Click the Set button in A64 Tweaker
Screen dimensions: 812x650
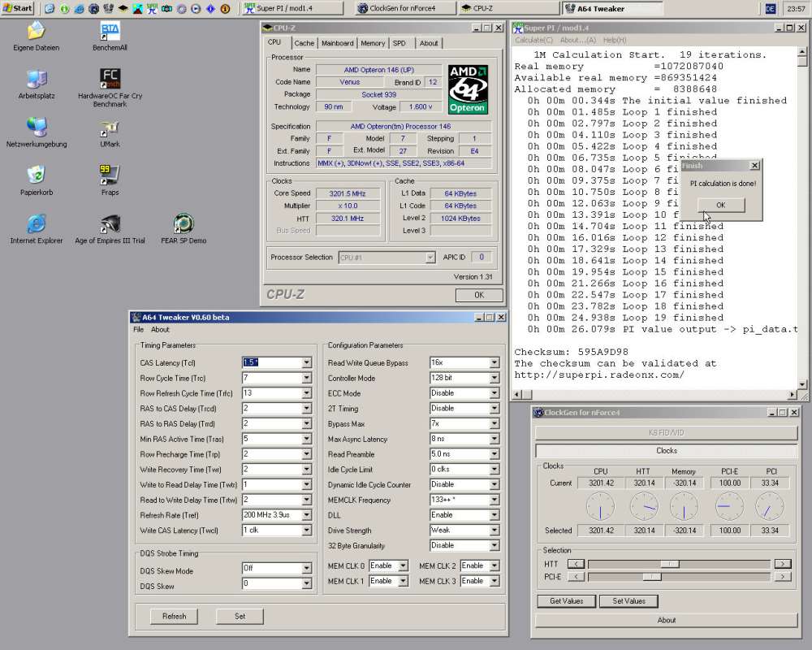coord(240,616)
